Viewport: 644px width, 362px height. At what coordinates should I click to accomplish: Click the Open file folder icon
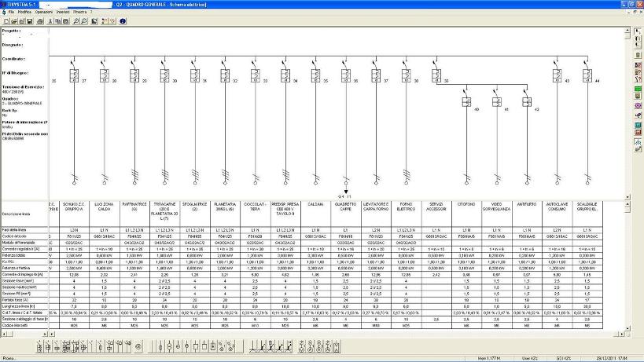point(14,21)
